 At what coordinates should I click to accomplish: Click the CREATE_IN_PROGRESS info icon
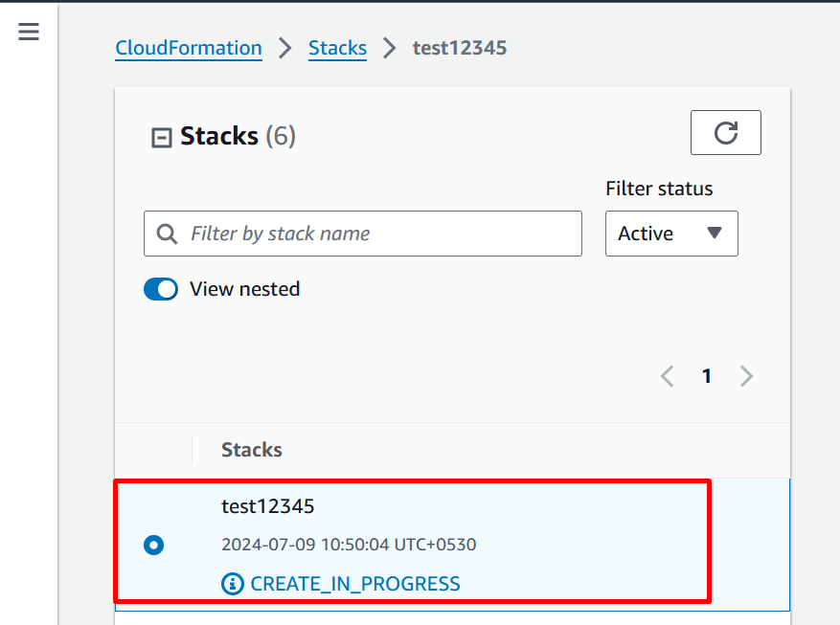click(232, 584)
